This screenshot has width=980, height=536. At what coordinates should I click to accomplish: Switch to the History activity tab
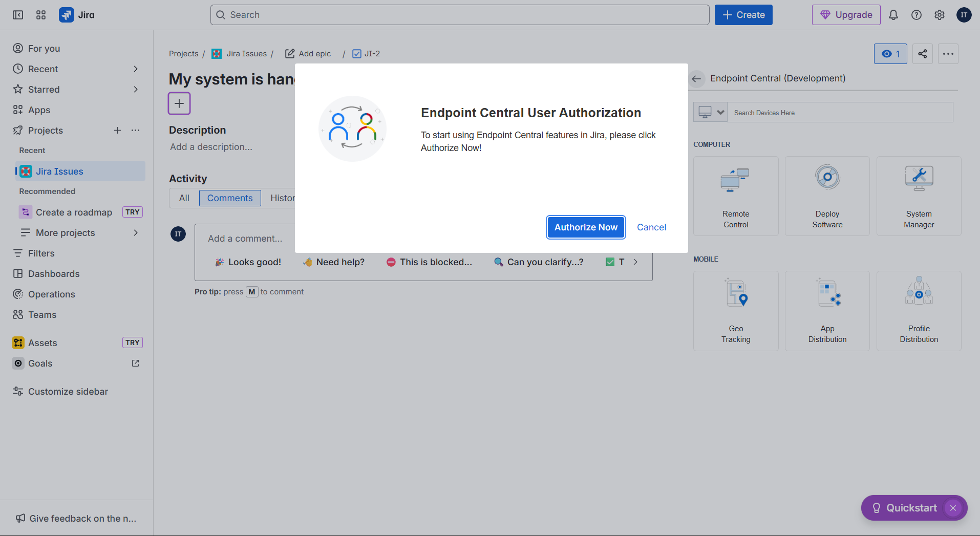(x=283, y=198)
